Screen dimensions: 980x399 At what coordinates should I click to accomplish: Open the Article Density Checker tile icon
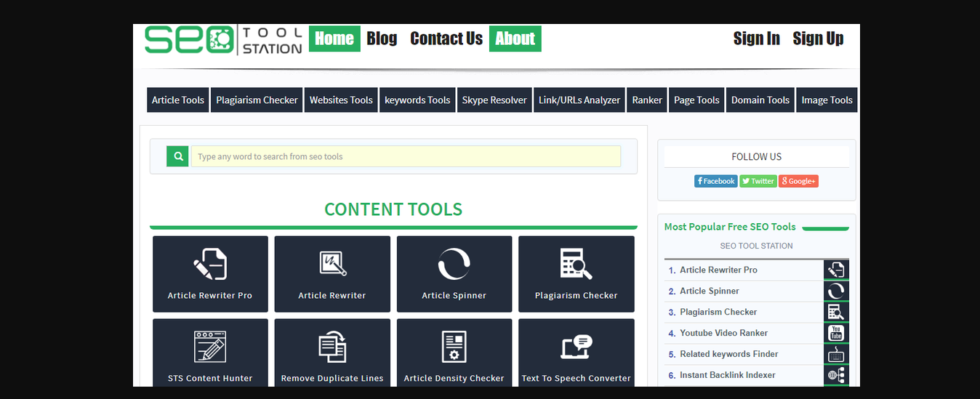tap(454, 347)
